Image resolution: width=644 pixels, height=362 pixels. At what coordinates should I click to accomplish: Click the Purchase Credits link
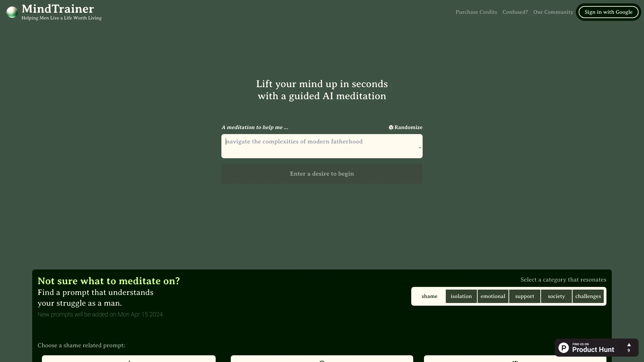click(x=476, y=12)
